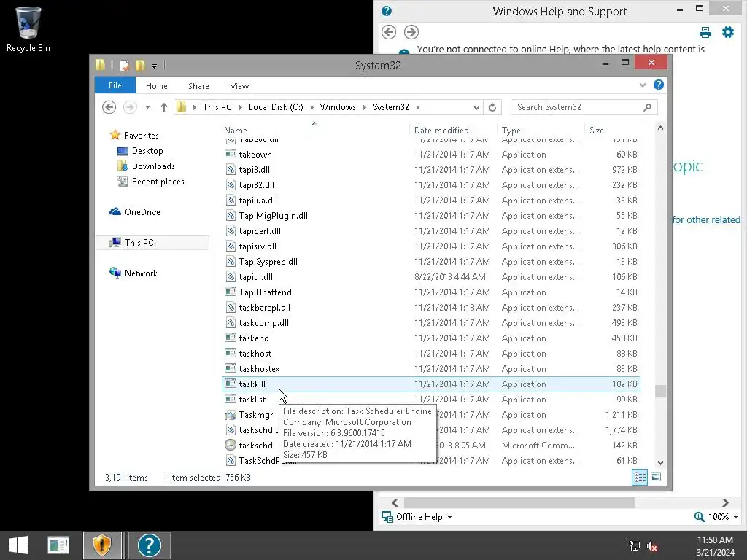The height and width of the screenshot is (560, 747).
Task: Go up one folder level with Up arrow
Action: click(164, 107)
